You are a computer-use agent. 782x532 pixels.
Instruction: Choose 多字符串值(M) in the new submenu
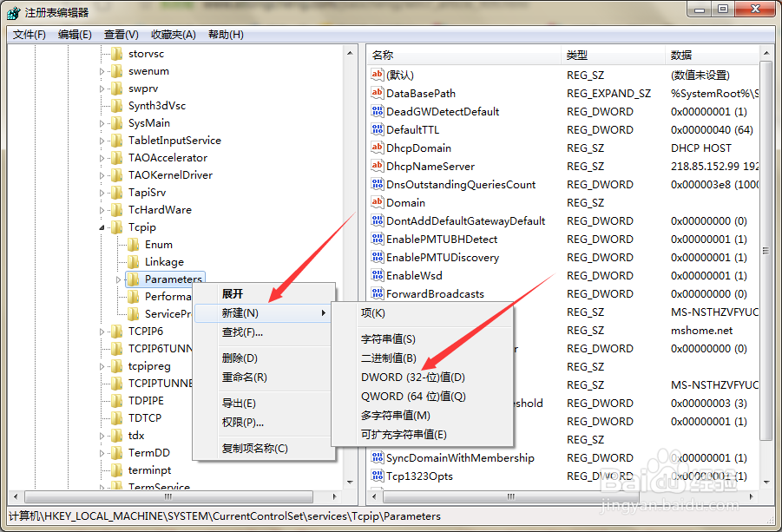pos(422,416)
